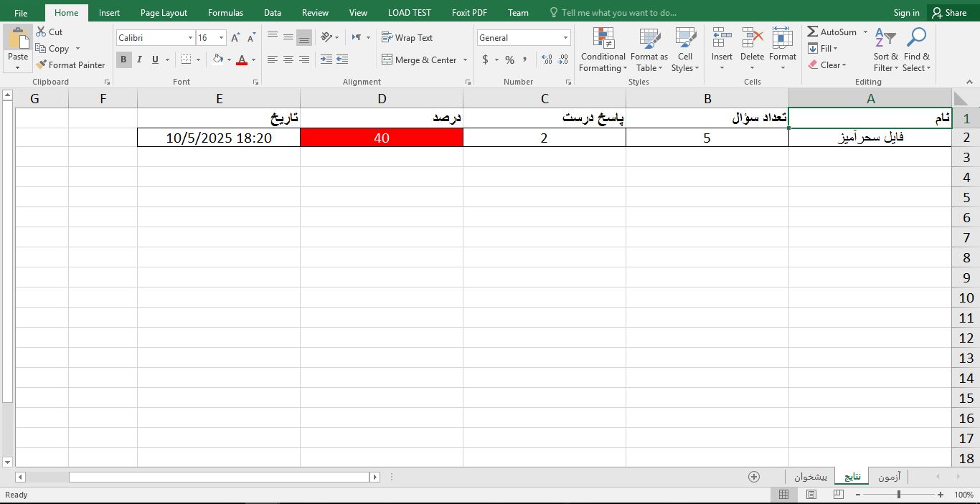Toggle Bold formatting

tap(123, 60)
